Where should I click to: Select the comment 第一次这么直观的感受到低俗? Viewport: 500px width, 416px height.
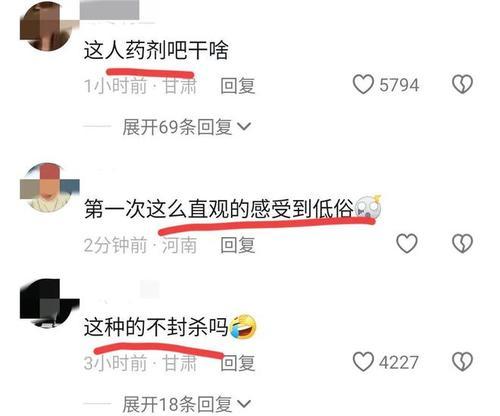coord(232,208)
